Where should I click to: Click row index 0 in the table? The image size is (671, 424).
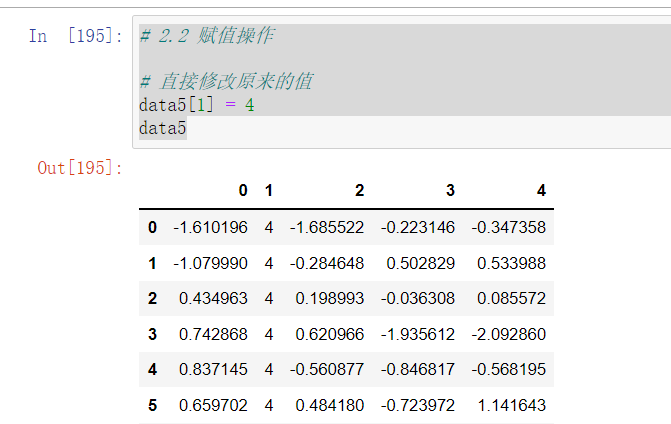pos(152,227)
